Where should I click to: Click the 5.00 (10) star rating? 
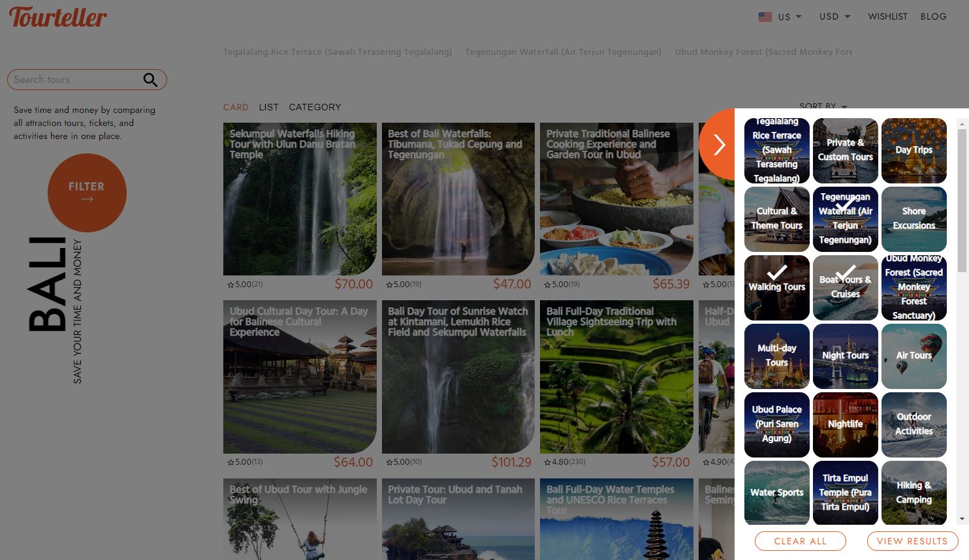click(404, 462)
